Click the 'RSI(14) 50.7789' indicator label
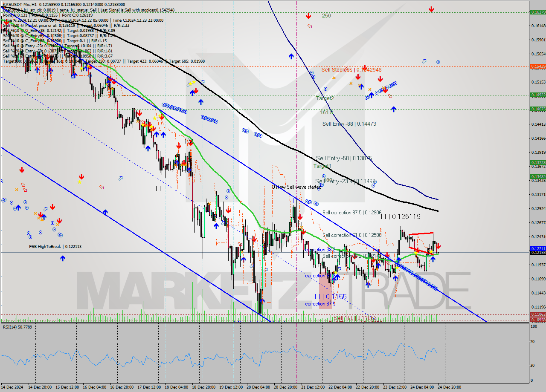546x392 pixels. point(17,327)
